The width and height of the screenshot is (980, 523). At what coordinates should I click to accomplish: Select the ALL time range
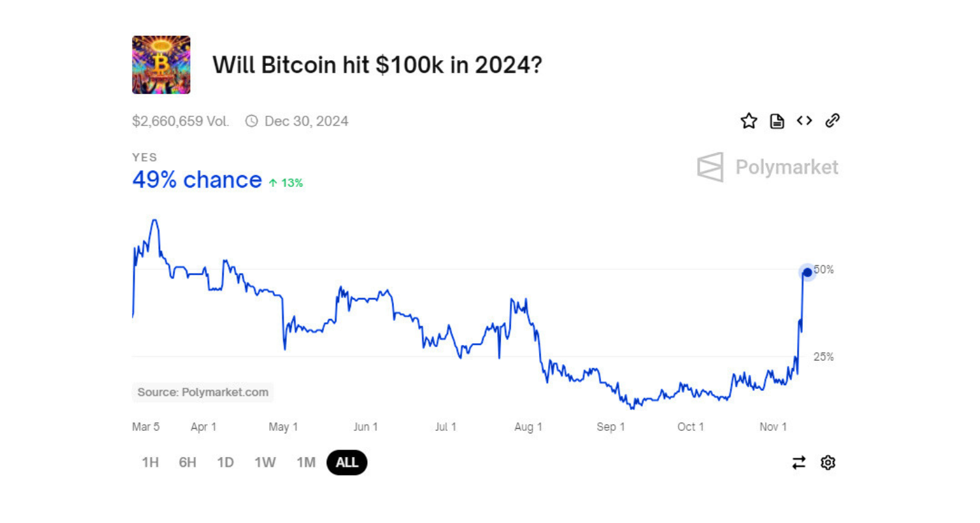tap(347, 463)
